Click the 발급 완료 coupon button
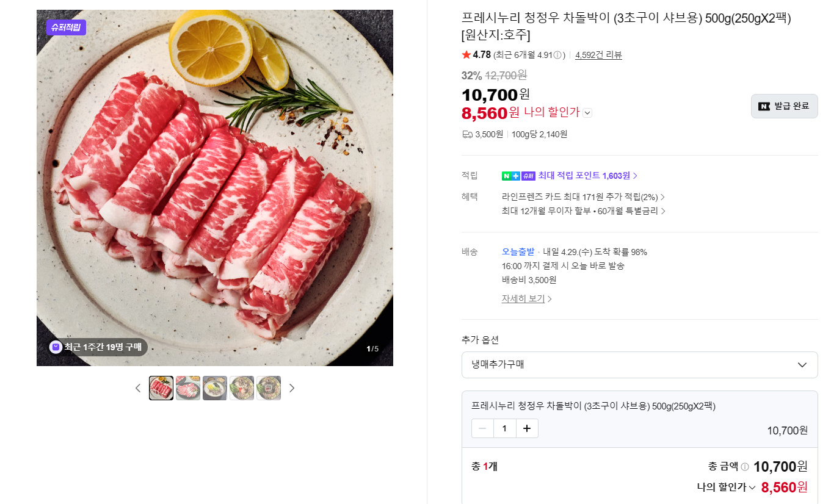Viewport: 831px width, 504px height. [x=784, y=106]
